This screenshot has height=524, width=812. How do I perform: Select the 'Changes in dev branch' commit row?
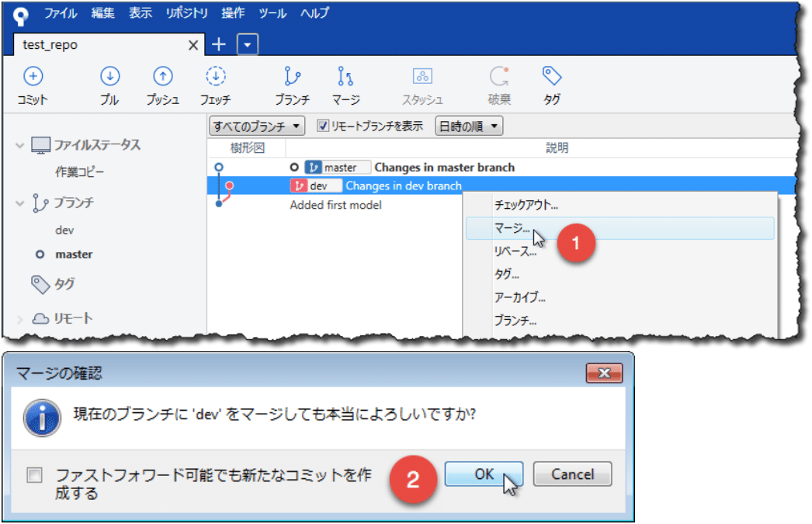[x=502, y=186]
